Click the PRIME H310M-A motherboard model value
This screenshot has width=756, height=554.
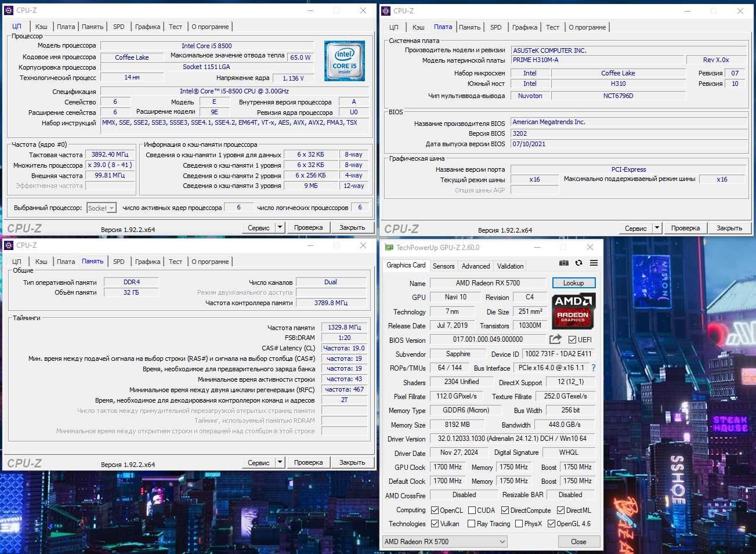point(598,60)
